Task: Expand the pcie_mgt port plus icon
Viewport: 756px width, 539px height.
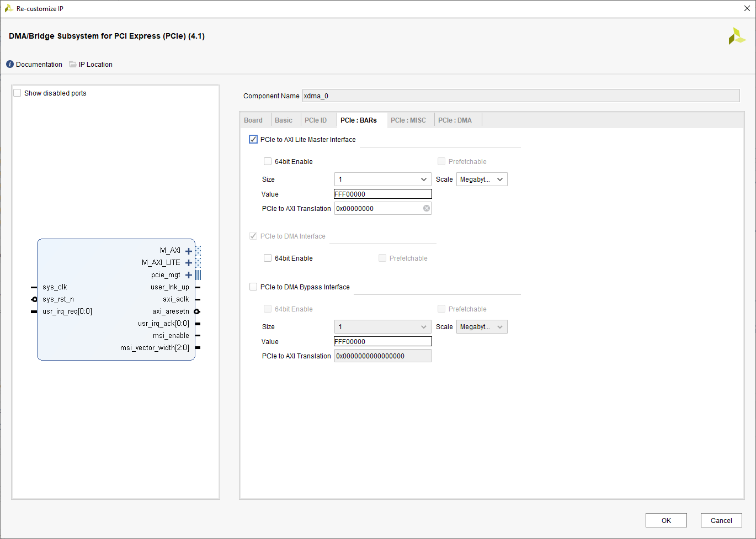Action: (x=189, y=275)
